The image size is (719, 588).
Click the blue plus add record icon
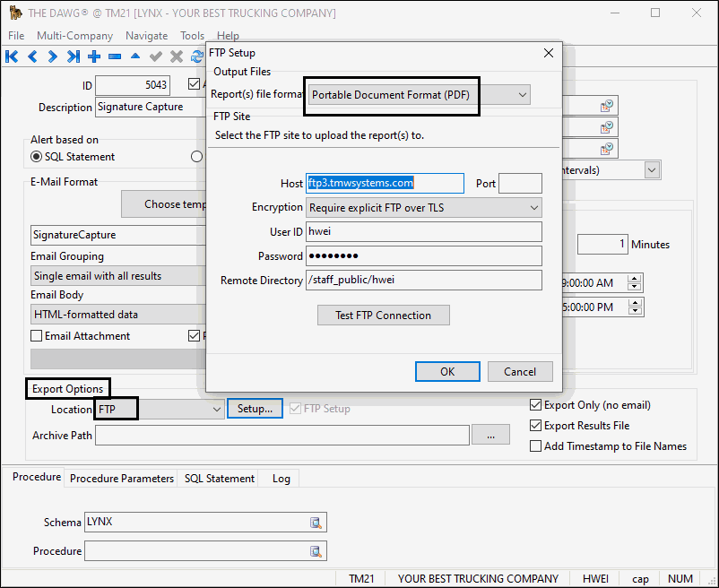tap(94, 56)
